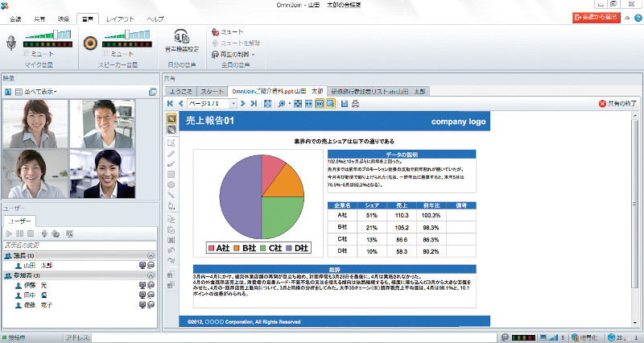
Task: Open the 音声機器設定 audio device settings
Action: click(182, 41)
